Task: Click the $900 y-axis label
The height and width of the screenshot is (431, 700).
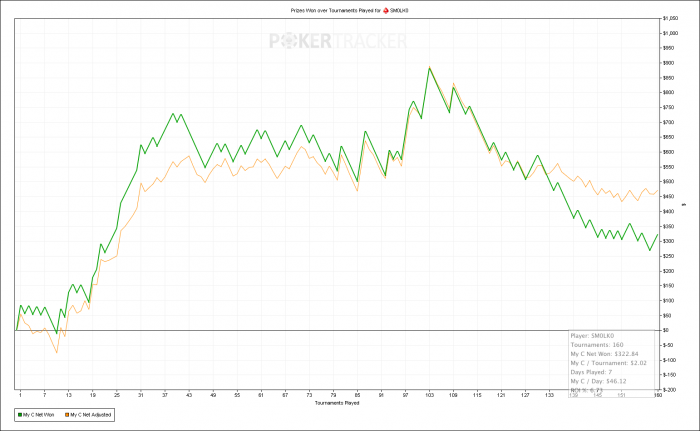Action: click(668, 63)
